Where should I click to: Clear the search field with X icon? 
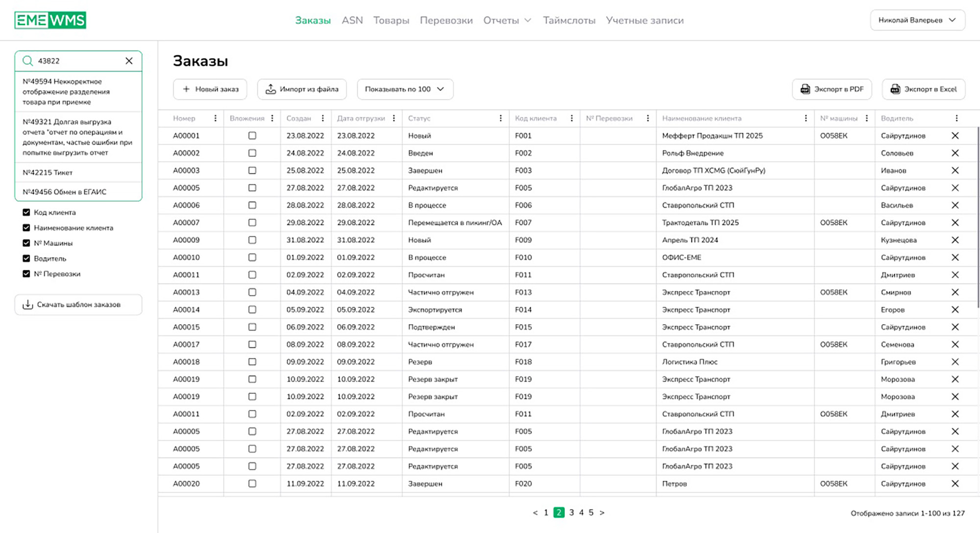click(x=129, y=61)
